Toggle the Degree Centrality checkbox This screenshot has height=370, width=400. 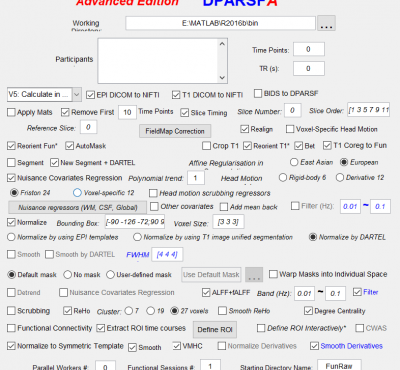(308, 311)
